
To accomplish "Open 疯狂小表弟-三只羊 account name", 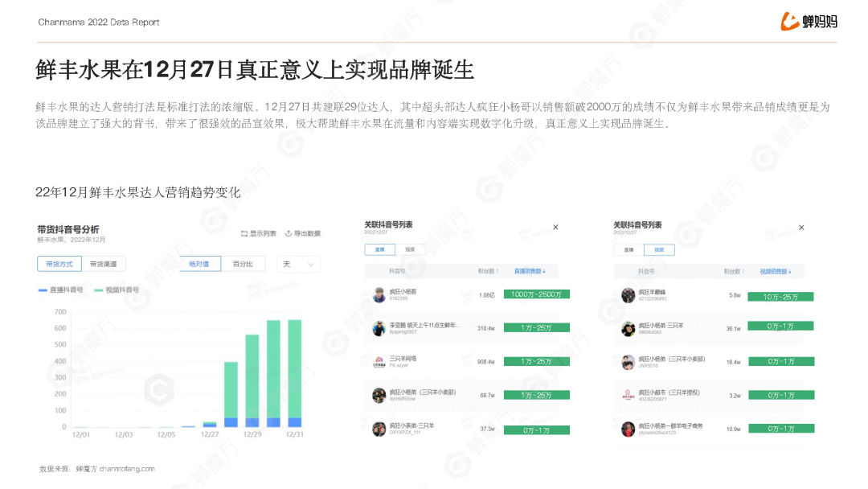I will (x=411, y=425).
